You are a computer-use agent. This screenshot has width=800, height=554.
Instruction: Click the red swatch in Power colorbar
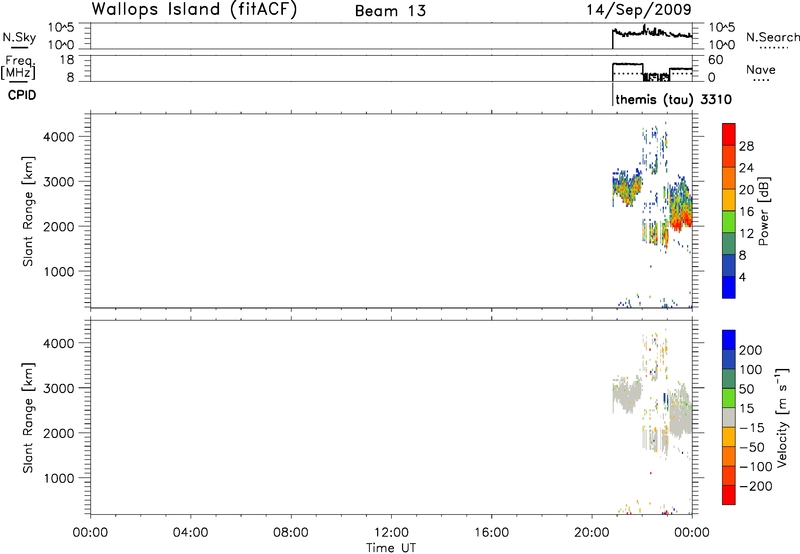729,134
